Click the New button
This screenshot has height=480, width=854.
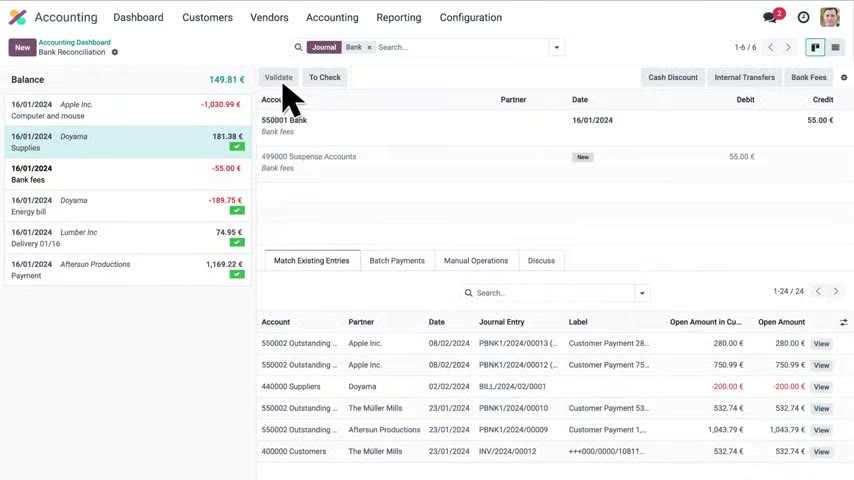(x=22, y=47)
